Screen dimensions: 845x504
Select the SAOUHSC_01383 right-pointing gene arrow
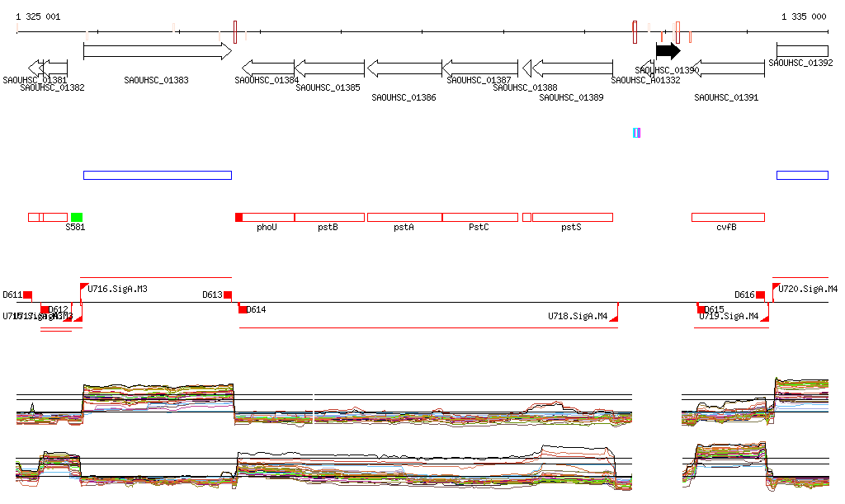point(158,51)
